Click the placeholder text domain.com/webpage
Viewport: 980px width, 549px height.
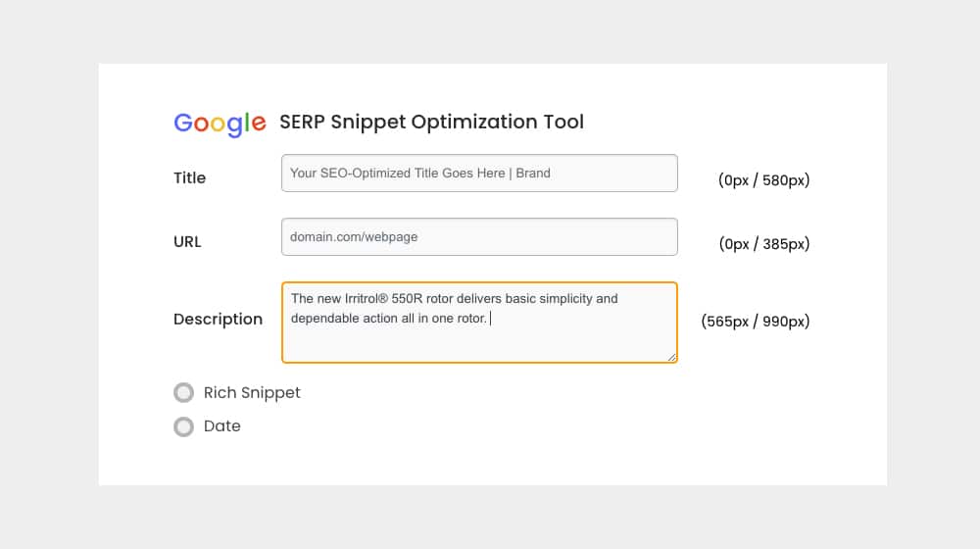354,237
